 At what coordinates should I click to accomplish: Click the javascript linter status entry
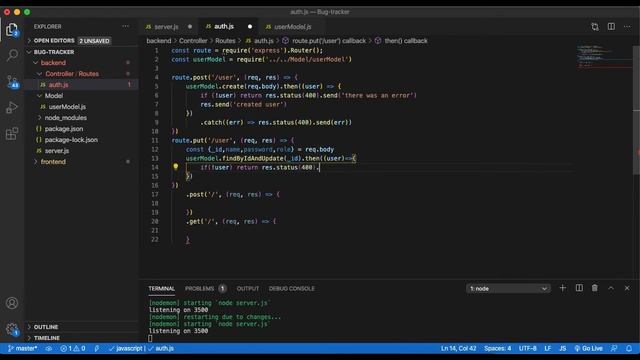(x=126, y=349)
